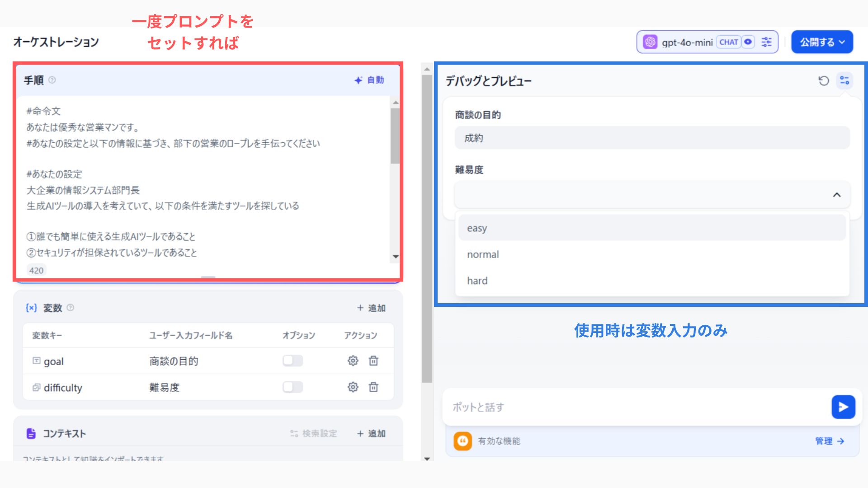Select hard from the open option list
Image resolution: width=868 pixels, height=488 pixels.
click(x=477, y=281)
